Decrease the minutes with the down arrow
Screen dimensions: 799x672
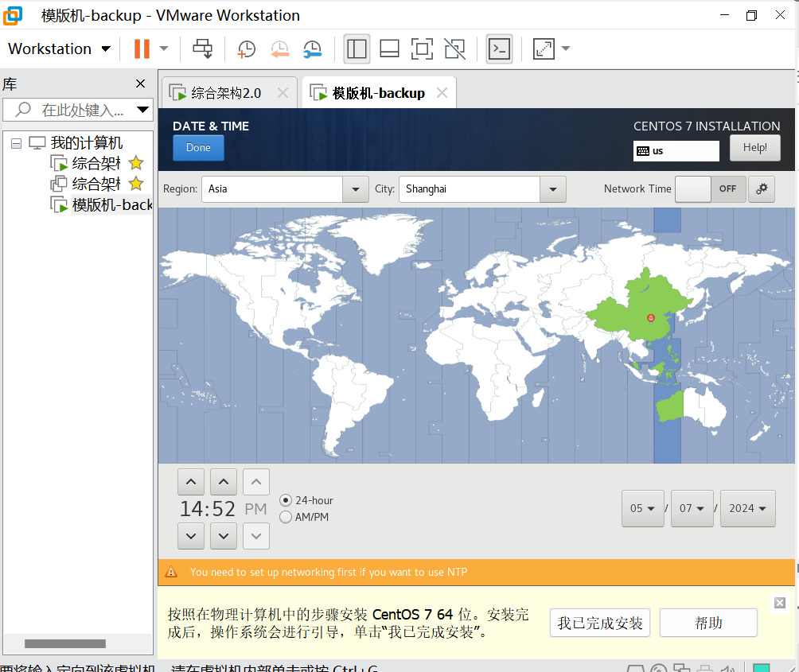tap(224, 536)
